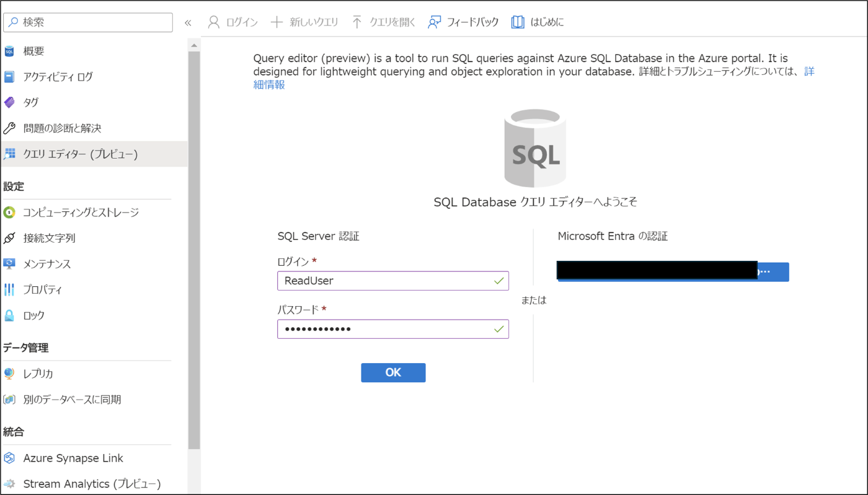Click the sidebar scrollbar up arrow
Image resolution: width=868 pixels, height=495 pixels.
(x=194, y=45)
